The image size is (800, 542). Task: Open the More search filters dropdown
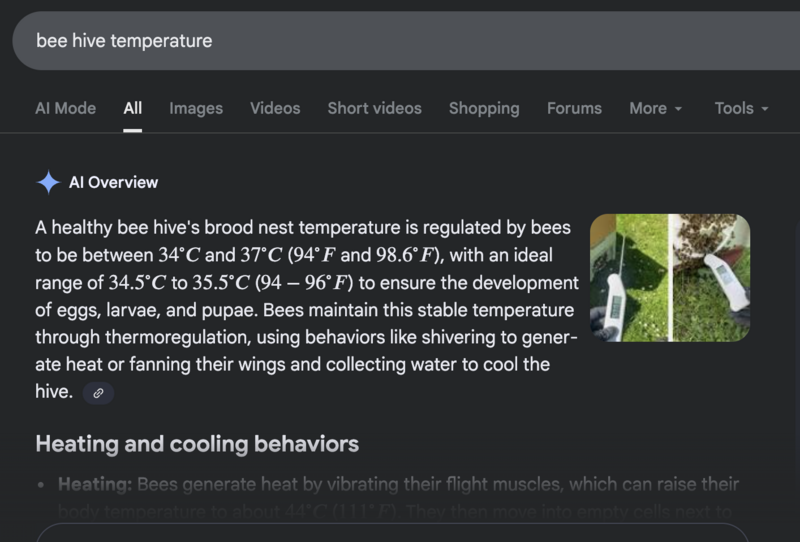tap(655, 108)
